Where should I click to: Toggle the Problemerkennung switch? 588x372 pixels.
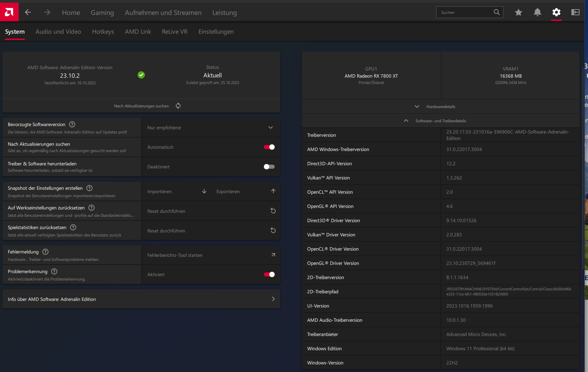[269, 274]
